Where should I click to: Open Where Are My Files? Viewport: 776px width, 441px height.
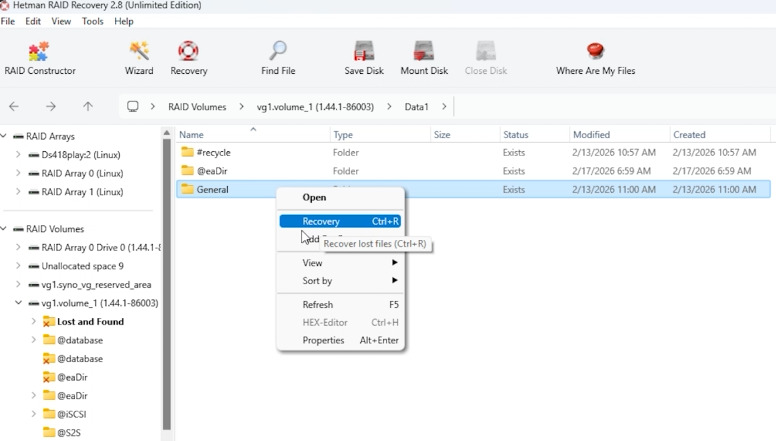[595, 58]
